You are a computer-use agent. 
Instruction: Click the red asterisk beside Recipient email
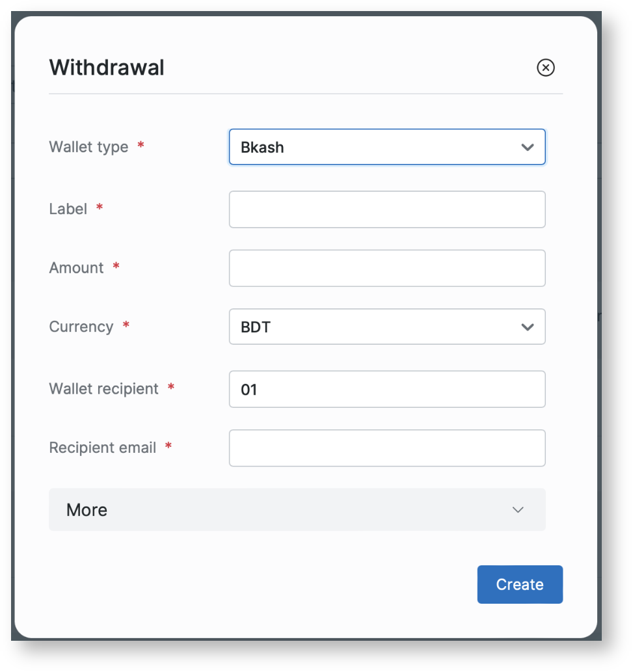168,447
